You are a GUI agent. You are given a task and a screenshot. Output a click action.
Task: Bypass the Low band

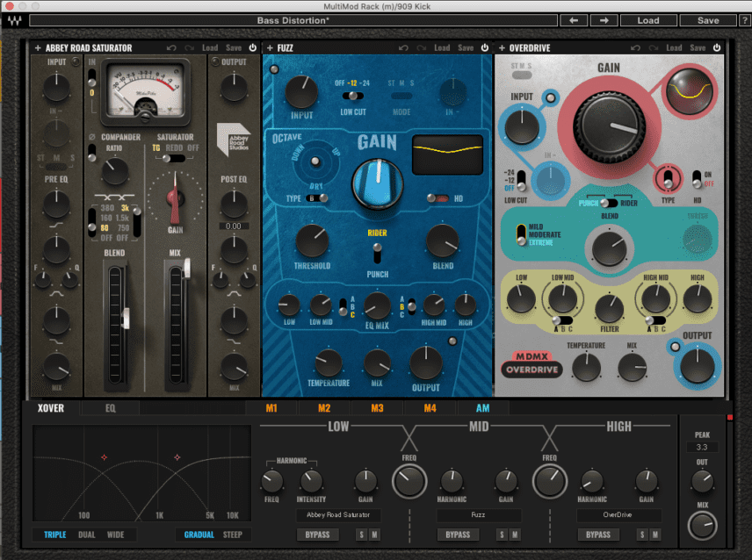(x=317, y=535)
